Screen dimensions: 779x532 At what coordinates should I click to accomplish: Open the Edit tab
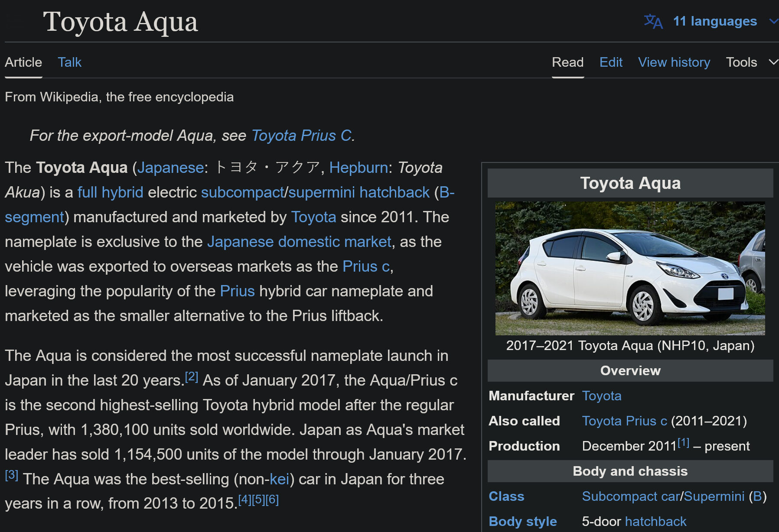point(611,62)
